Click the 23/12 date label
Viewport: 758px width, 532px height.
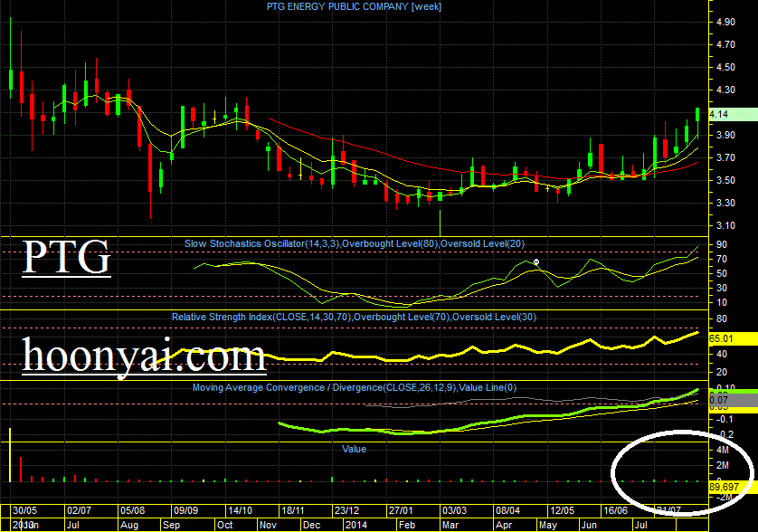[x=347, y=510]
